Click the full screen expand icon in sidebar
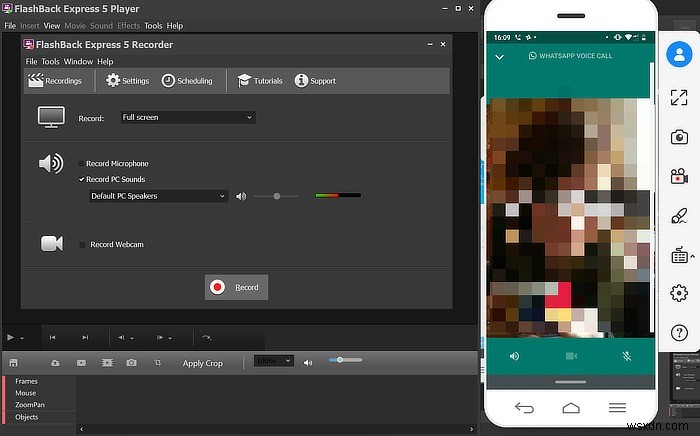The height and width of the screenshot is (436, 700). point(679,97)
